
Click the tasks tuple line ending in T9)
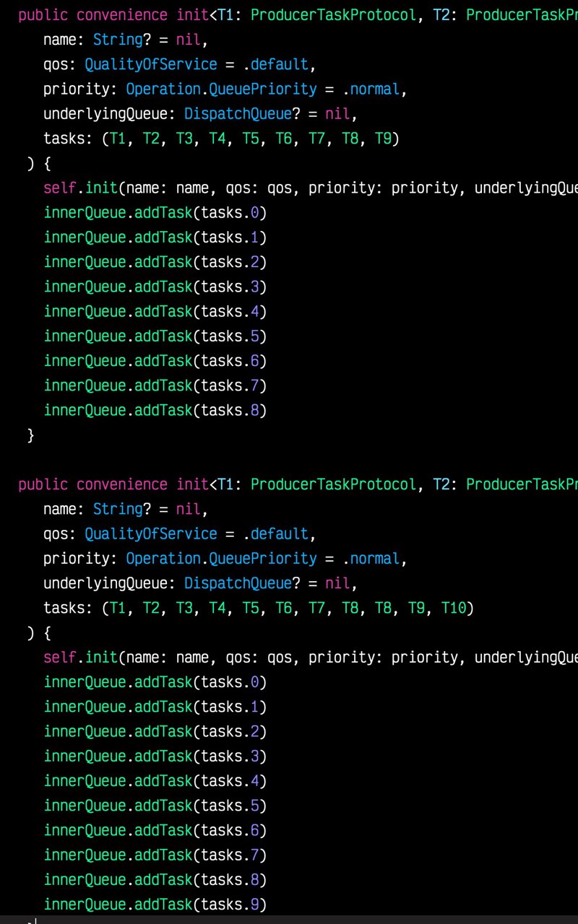(221, 138)
